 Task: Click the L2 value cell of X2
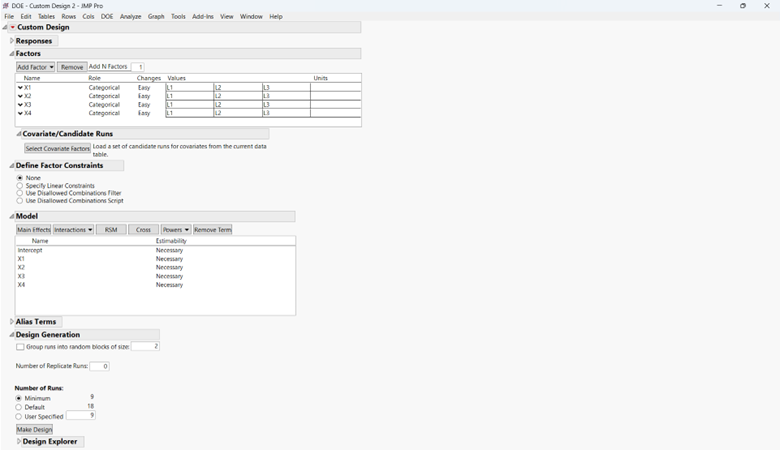coord(238,96)
